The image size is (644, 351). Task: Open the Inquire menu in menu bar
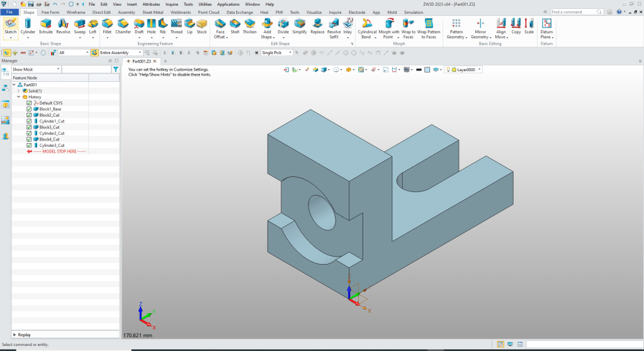172,4
